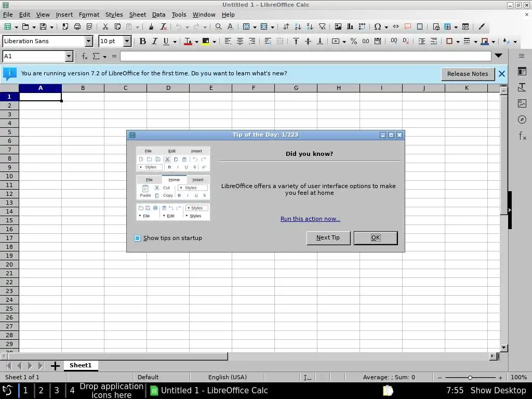This screenshot has height=399, width=532.
Task: Insert Image using toolbar icon
Action: pyautogui.click(x=338, y=27)
